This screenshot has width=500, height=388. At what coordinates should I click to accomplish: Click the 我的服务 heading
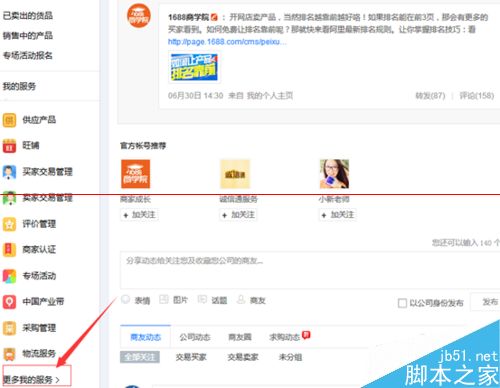[x=19, y=86]
